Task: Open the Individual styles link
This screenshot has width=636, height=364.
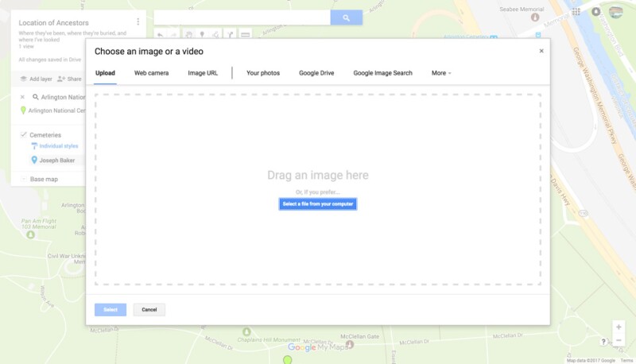Action: click(59, 146)
